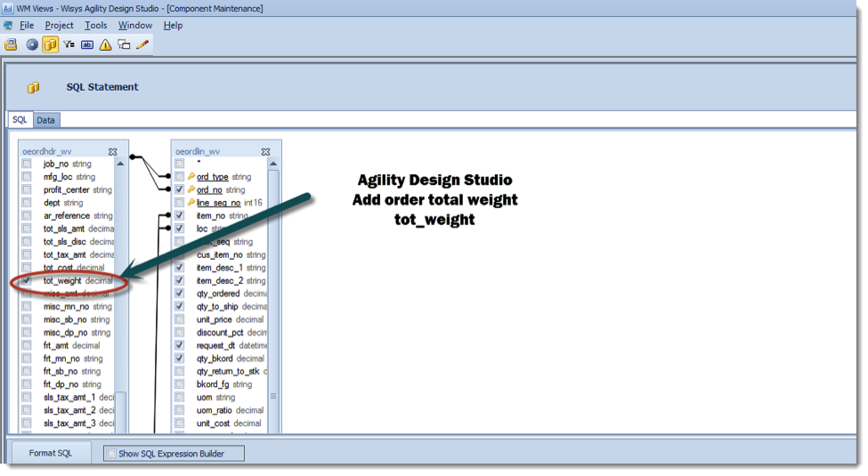Screen dimensions: 868x476
Task: Check the ord_type field checkbox
Action: tap(179, 176)
